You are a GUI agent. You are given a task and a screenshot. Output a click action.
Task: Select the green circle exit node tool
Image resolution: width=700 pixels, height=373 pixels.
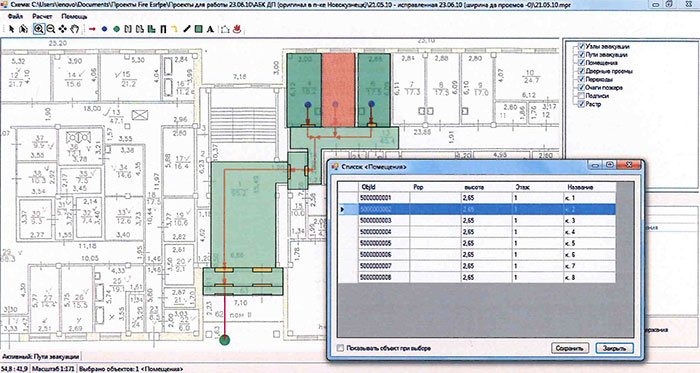coord(117,29)
